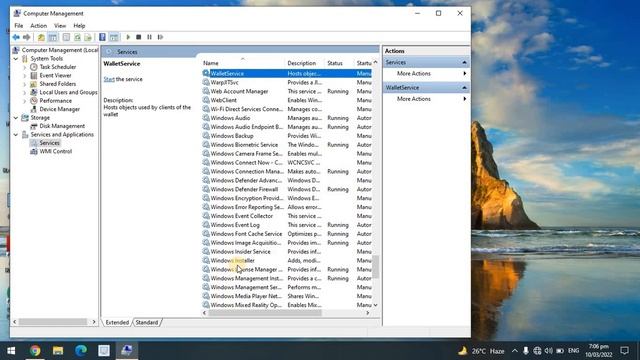
Task: Collapse the Services section in Actions pane
Action: (464, 62)
